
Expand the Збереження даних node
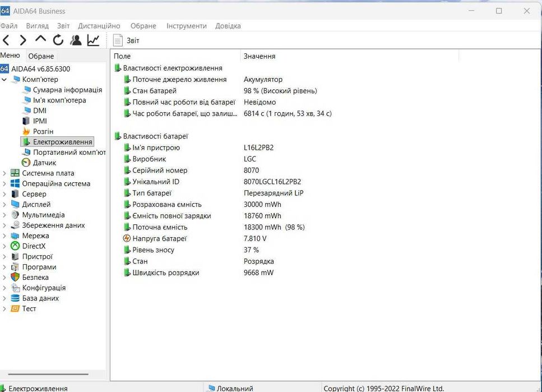coord(4,225)
